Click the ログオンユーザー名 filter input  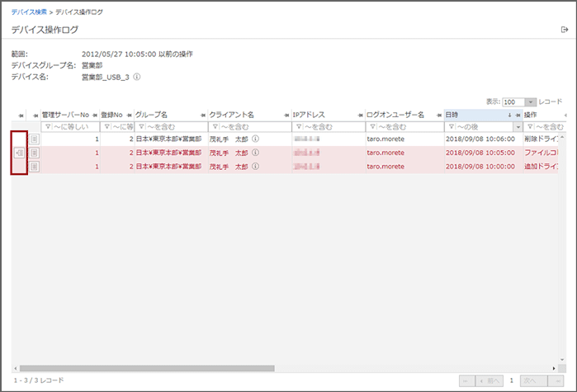(x=408, y=127)
